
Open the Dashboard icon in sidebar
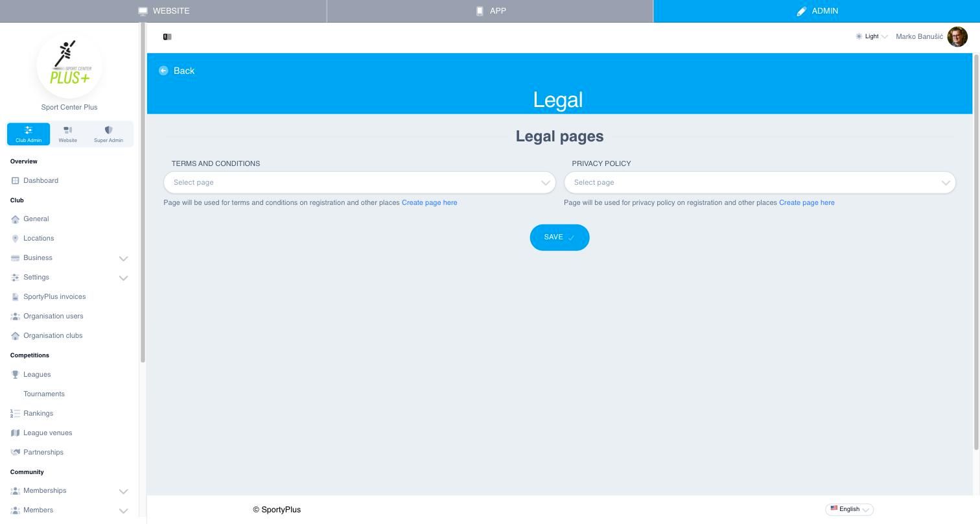pos(16,180)
